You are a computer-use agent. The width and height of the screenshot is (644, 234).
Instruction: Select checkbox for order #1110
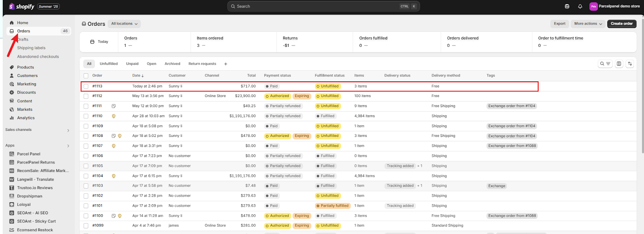coord(86,116)
